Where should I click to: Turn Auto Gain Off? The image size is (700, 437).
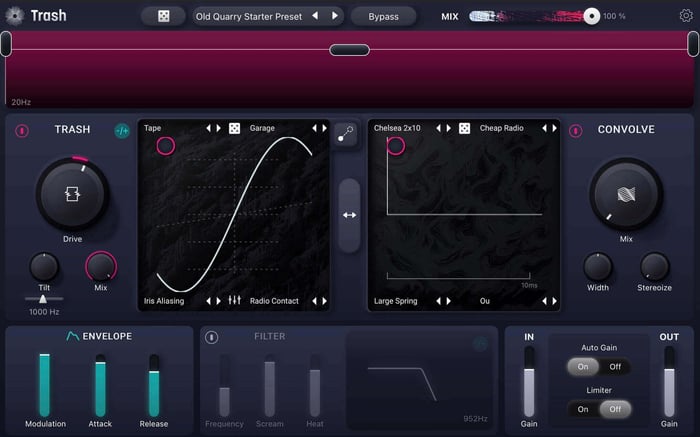615,366
